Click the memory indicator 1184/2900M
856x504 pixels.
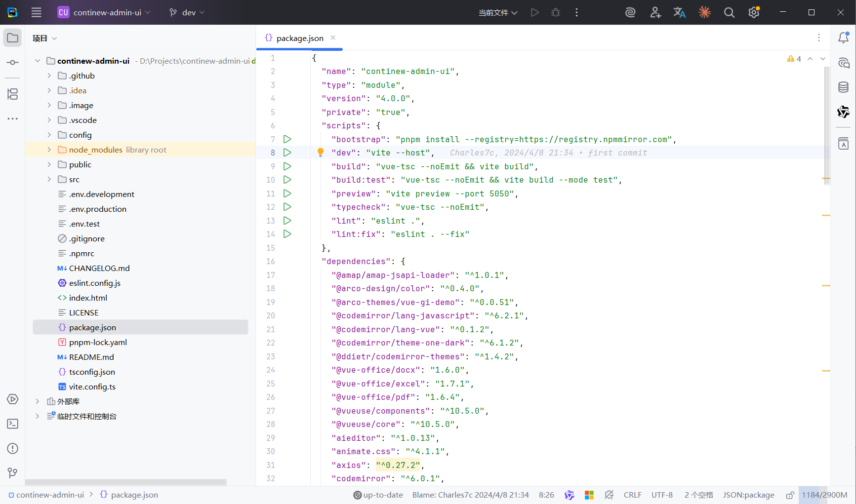824,495
